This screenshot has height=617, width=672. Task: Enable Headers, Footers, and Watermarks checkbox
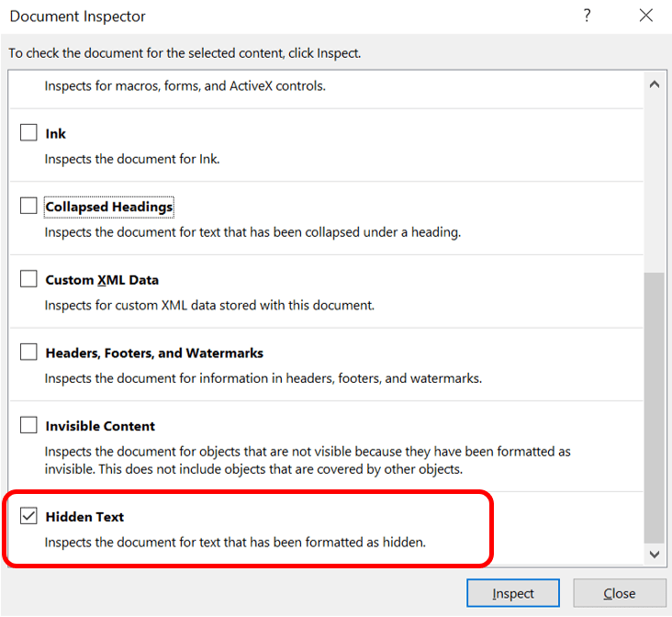29,353
